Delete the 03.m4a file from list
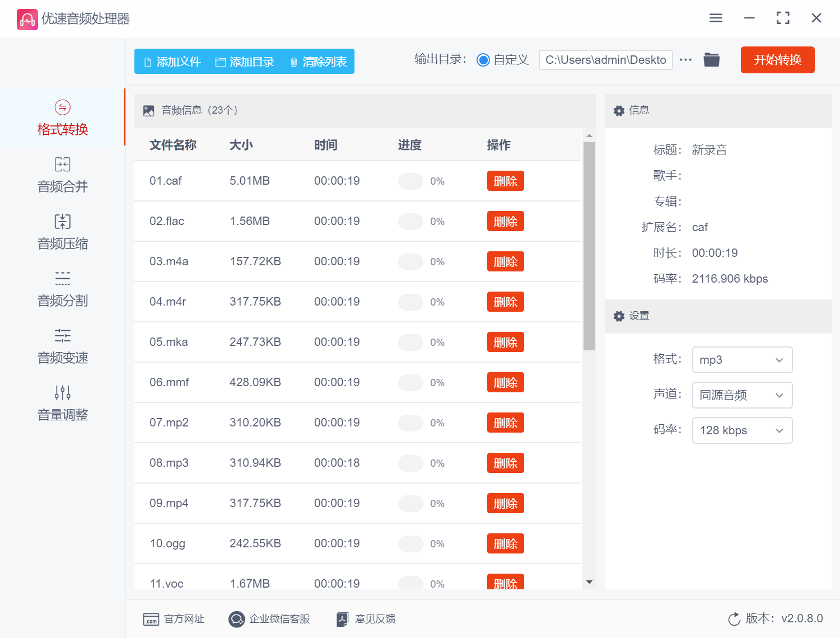This screenshot has height=638, width=840. coord(505,262)
